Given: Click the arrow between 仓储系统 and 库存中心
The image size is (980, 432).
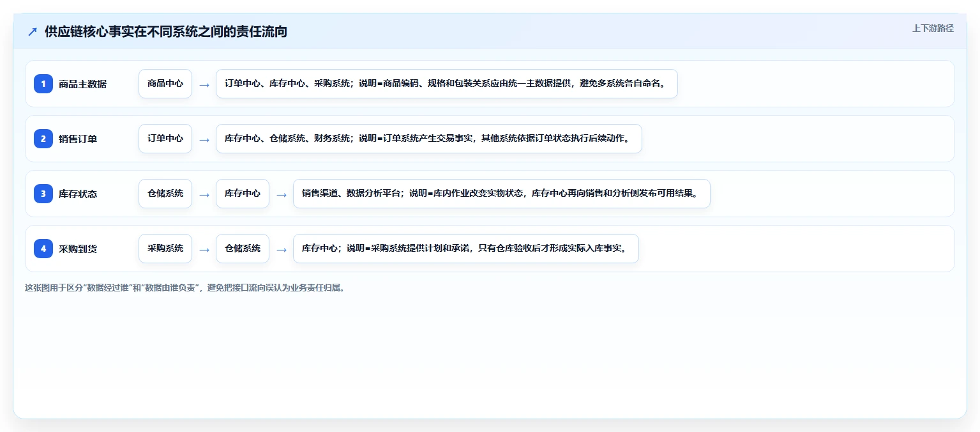Looking at the screenshot, I should pyautogui.click(x=204, y=194).
